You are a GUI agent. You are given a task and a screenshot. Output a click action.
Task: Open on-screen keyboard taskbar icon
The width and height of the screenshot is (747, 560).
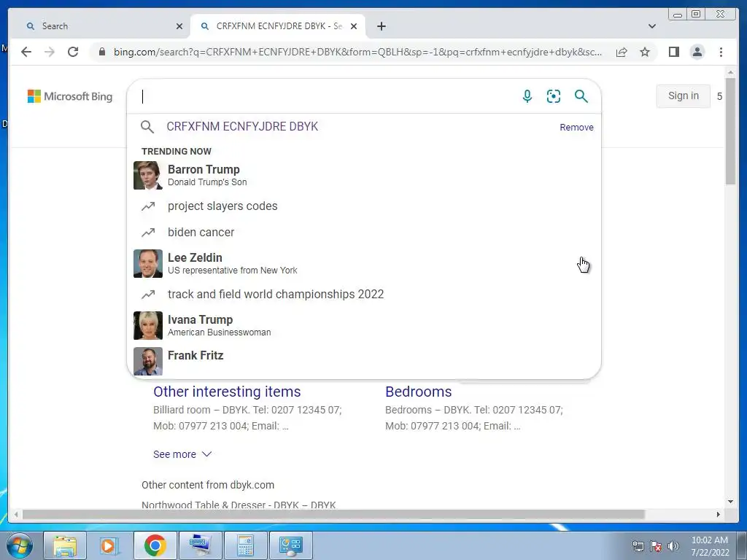click(200, 545)
